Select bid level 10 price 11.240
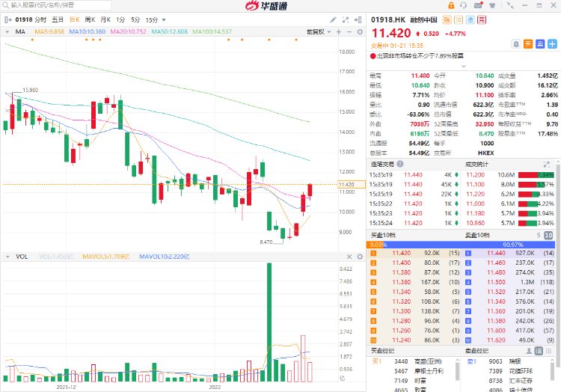 pyautogui.click(x=402, y=340)
